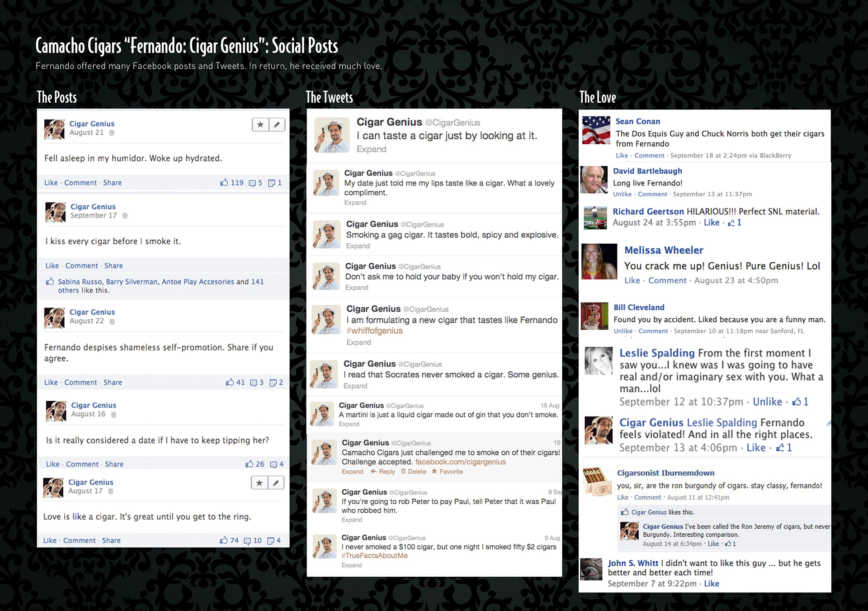868x611 pixels.
Task: Open '141 others' likes list
Action: pos(161,286)
